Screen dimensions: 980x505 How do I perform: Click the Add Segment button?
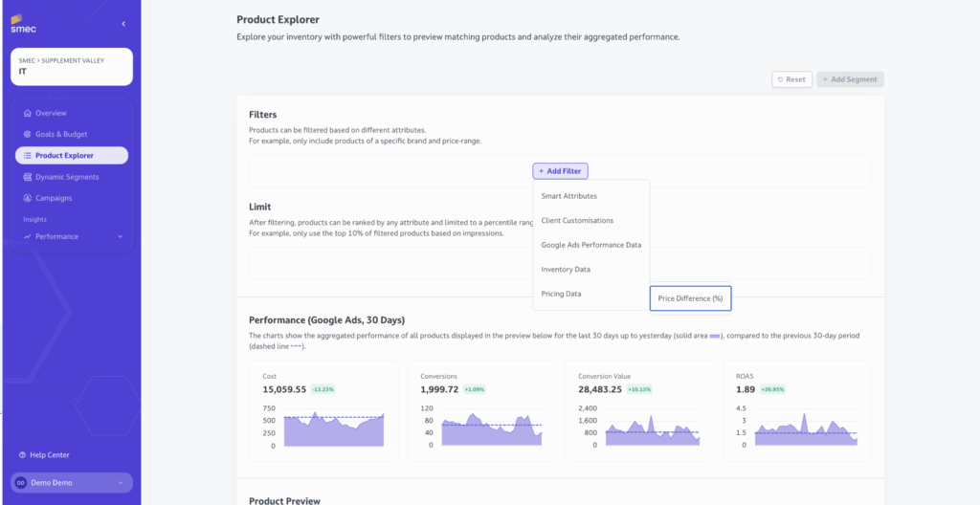(x=850, y=79)
